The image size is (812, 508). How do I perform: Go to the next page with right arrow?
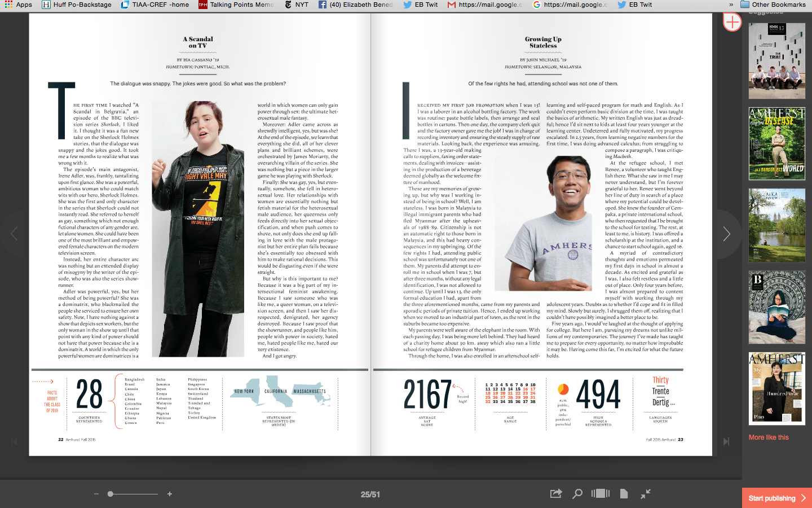pyautogui.click(x=727, y=234)
